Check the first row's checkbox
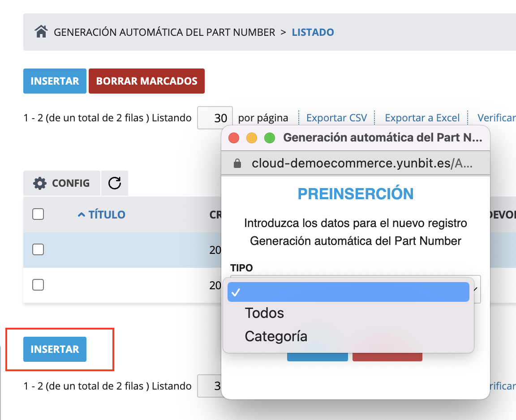The image size is (516, 420). coord(38,249)
